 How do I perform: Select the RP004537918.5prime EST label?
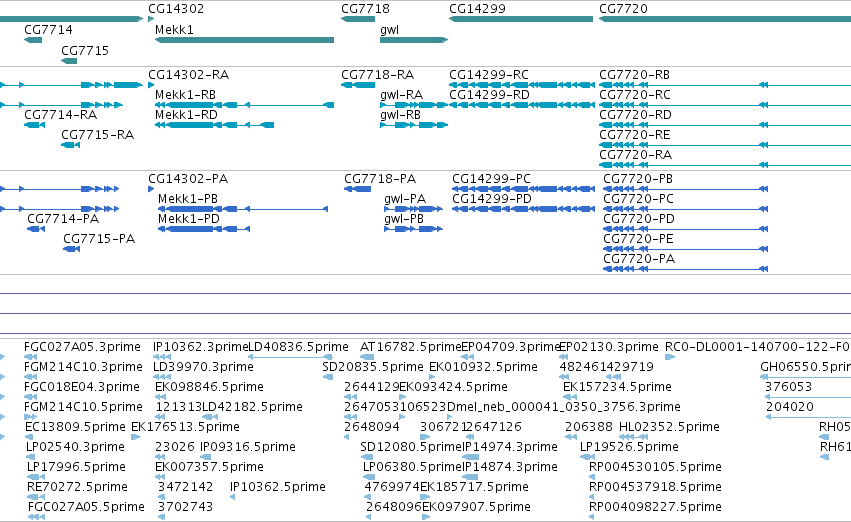(x=655, y=487)
